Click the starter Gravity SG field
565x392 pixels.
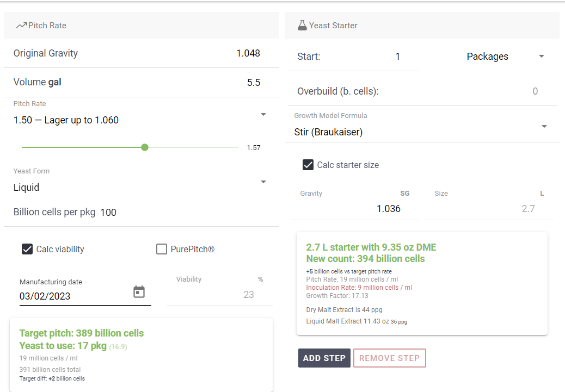354,209
